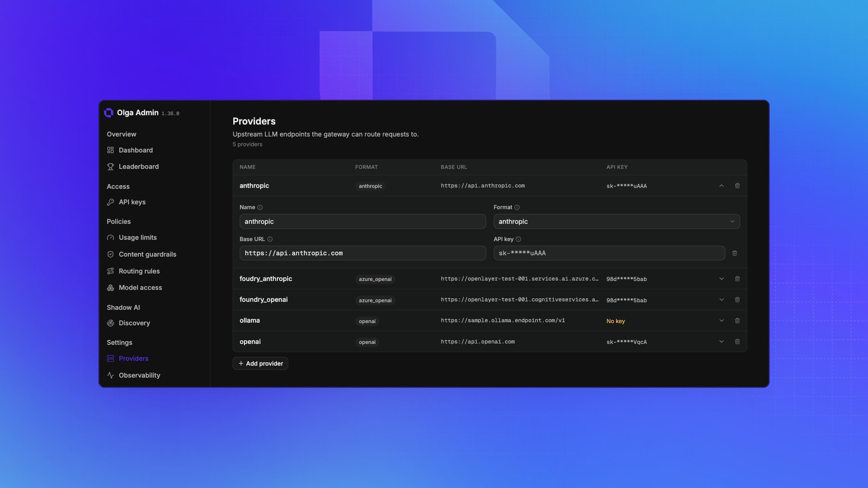The image size is (868, 488).
Task: Delete the anthropic provider with trash icon
Action: point(737,186)
